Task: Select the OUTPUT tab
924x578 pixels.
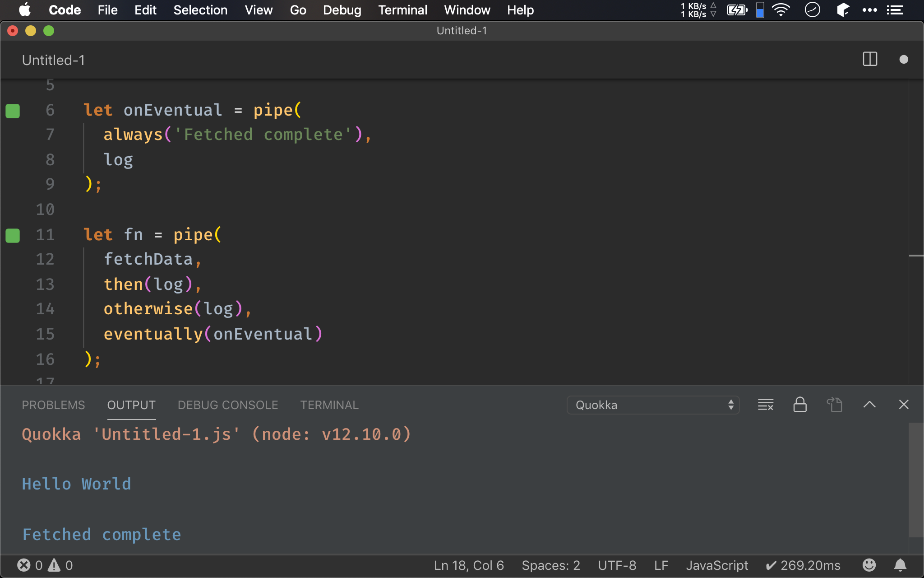Action: 131,405
